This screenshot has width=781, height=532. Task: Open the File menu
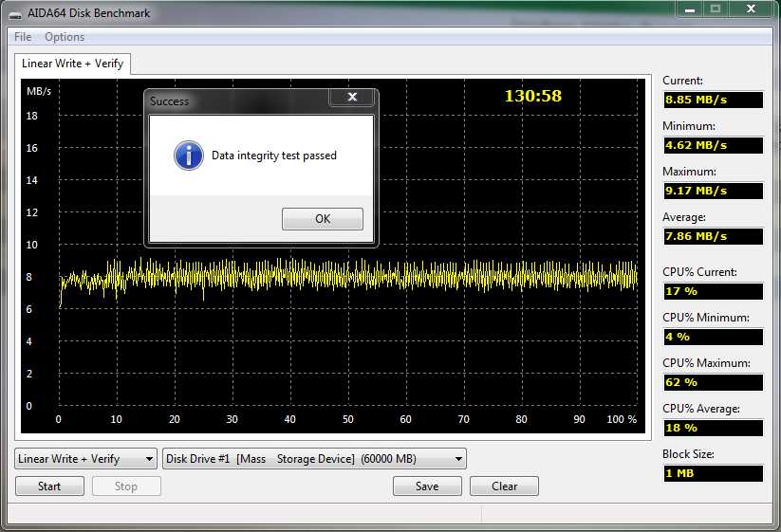click(23, 37)
